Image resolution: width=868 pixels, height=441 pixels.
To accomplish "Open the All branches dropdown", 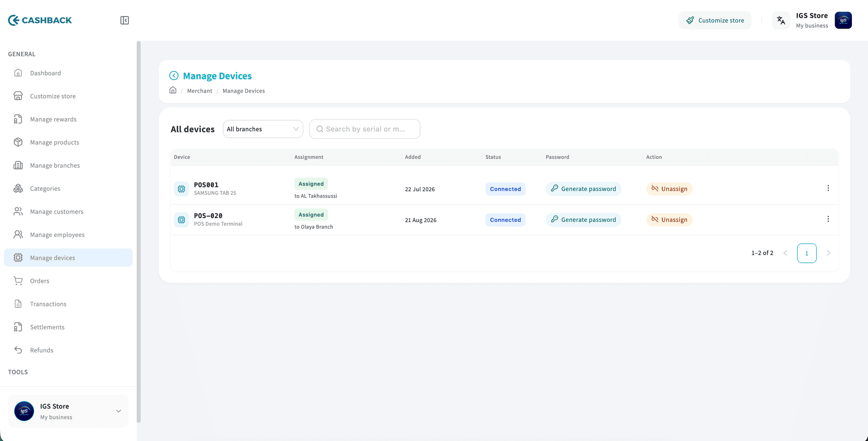I will 263,129.
